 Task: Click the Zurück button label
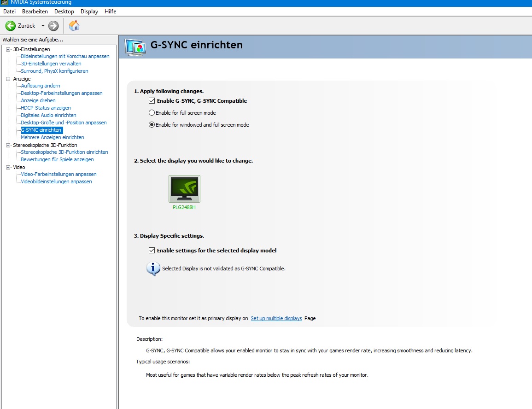coord(26,26)
